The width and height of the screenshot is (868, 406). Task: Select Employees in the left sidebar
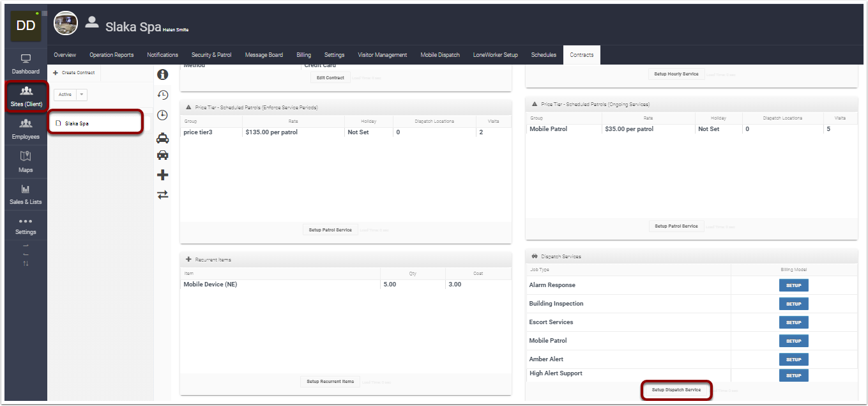coord(26,130)
